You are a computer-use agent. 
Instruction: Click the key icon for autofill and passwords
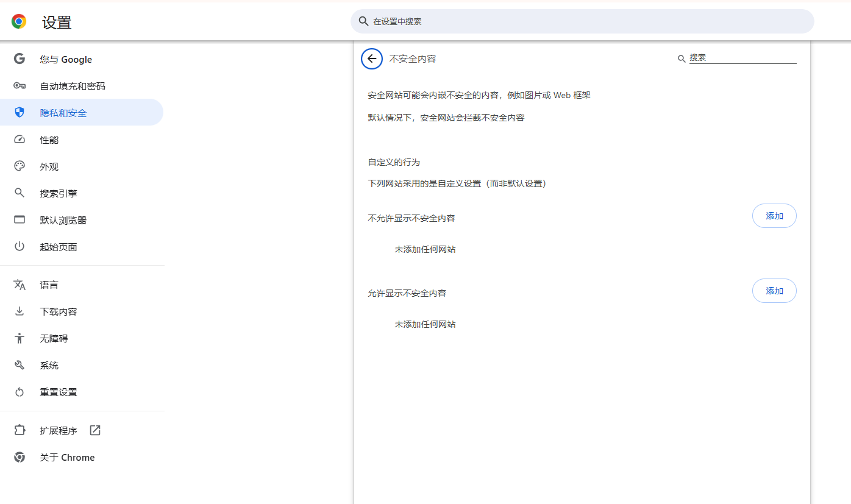(20, 86)
